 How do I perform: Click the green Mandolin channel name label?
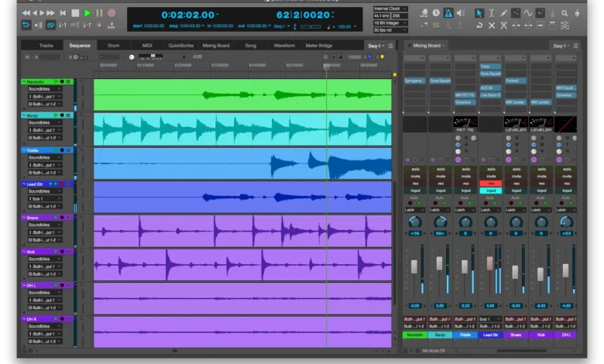click(415, 335)
